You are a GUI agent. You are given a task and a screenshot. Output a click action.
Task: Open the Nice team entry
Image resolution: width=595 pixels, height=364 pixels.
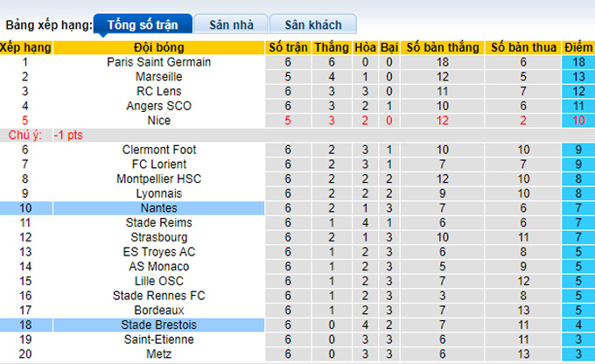click(158, 121)
